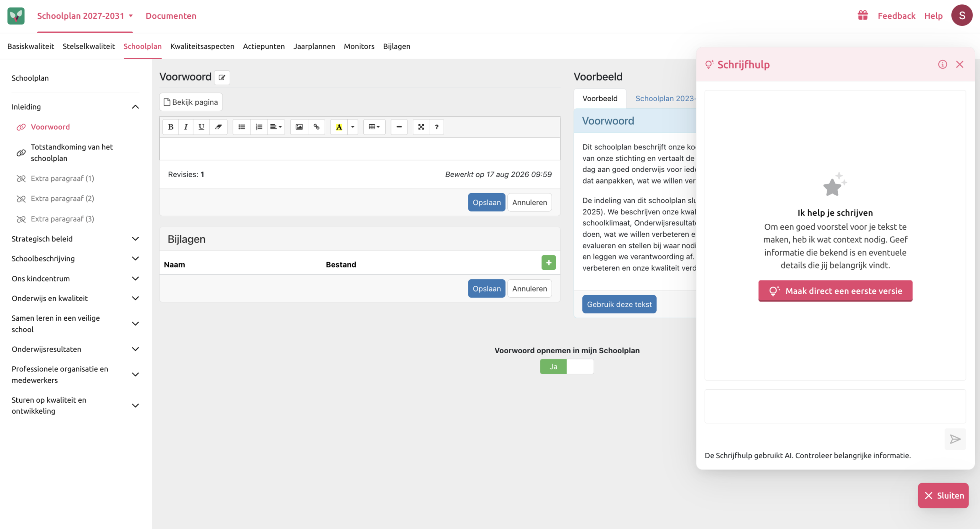This screenshot has height=529, width=980.
Task: Click Maak direct een eerste versie
Action: pyautogui.click(x=835, y=291)
